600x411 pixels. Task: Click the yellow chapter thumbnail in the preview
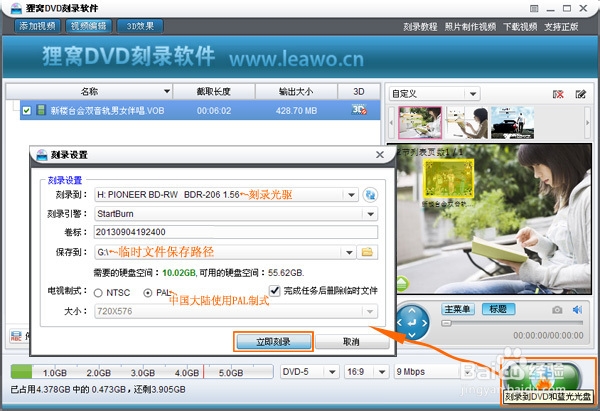tap(448, 179)
